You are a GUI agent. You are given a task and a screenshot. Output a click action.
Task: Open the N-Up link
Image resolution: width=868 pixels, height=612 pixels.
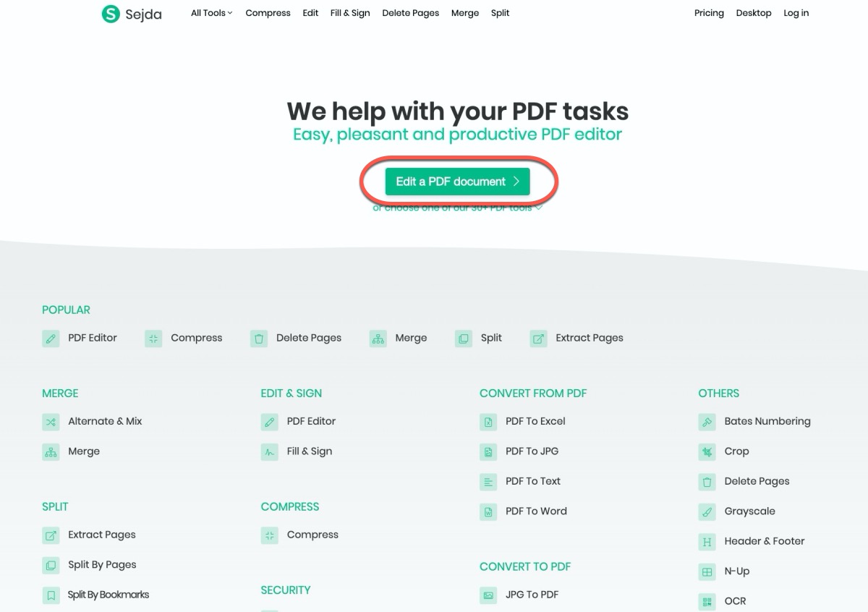[737, 571]
